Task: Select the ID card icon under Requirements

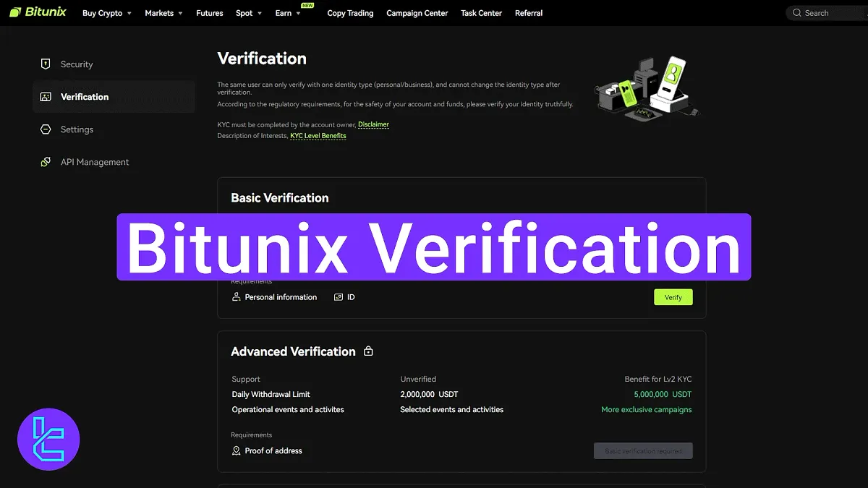Action: click(337, 296)
